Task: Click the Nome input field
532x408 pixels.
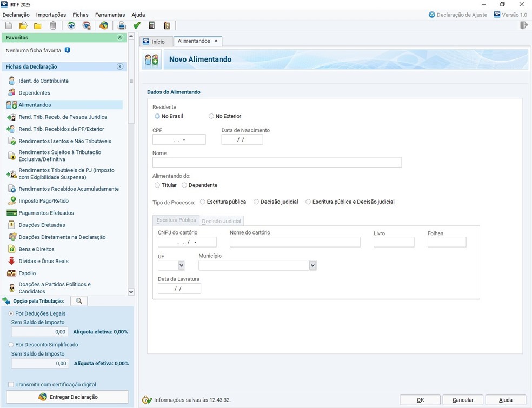Action: pyautogui.click(x=277, y=163)
